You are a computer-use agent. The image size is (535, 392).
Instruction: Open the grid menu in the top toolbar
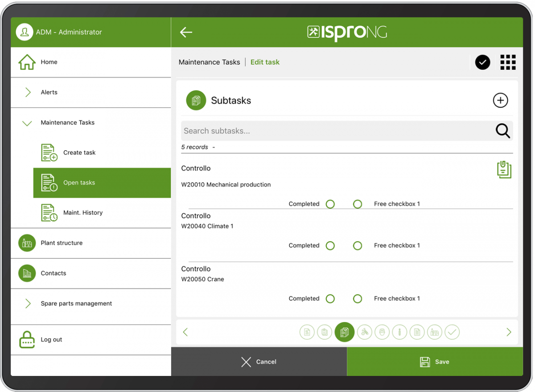pyautogui.click(x=508, y=62)
